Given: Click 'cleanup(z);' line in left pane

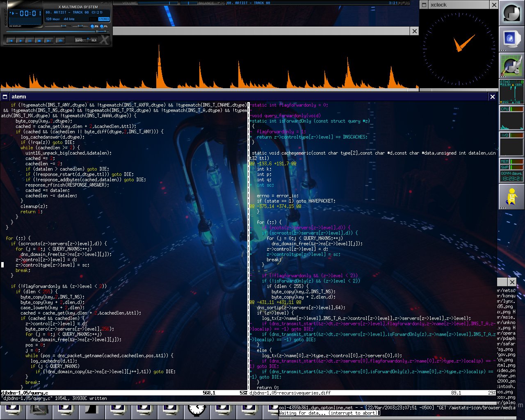Looking at the screenshot, I should 34,206.
